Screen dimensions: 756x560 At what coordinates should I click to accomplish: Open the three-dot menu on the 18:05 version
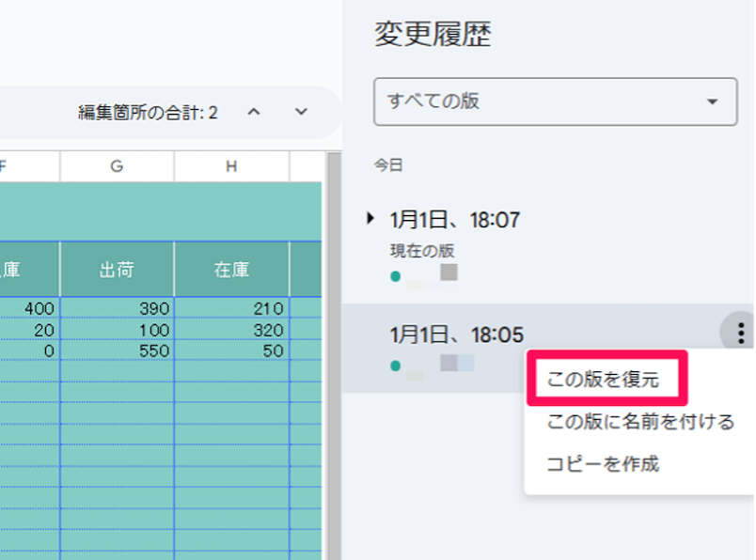(742, 333)
